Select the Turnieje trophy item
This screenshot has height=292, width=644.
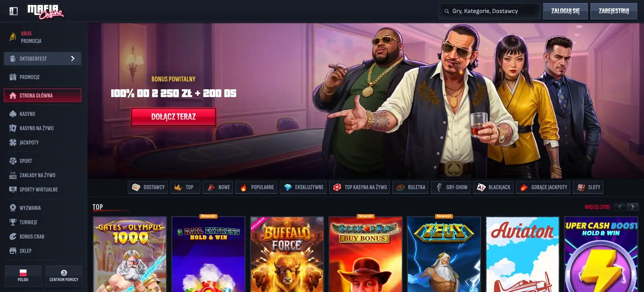pos(13,222)
